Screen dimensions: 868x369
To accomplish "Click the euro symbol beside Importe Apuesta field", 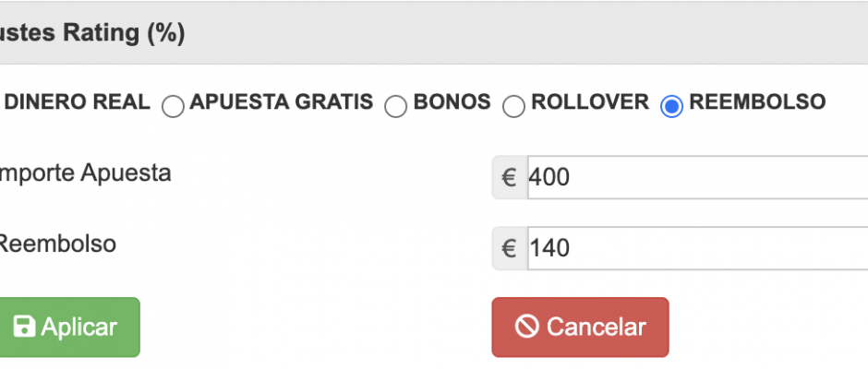I will [x=509, y=177].
